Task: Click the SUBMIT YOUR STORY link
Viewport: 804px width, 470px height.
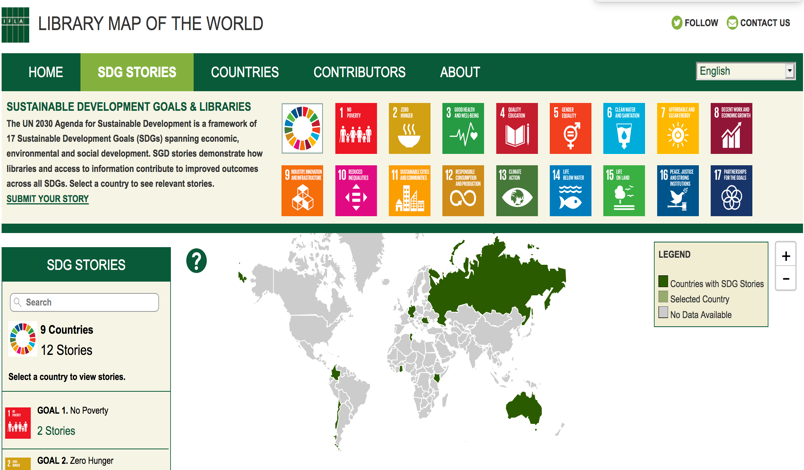Action: coord(48,199)
